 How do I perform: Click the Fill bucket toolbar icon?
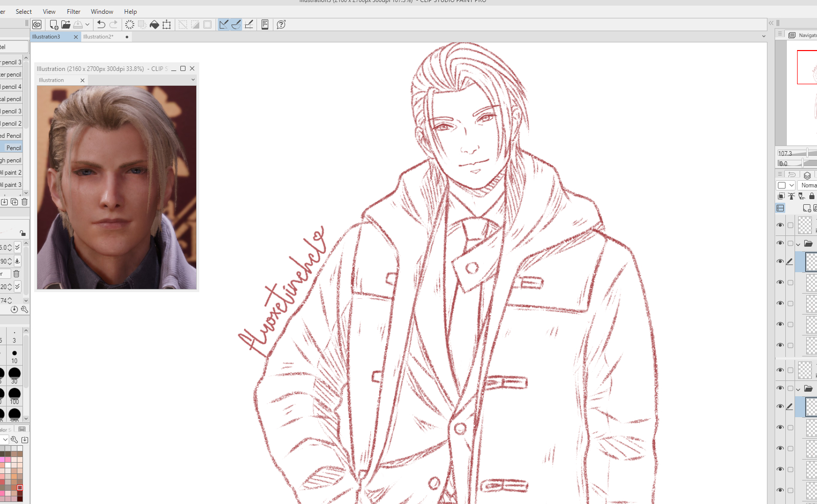[154, 25]
